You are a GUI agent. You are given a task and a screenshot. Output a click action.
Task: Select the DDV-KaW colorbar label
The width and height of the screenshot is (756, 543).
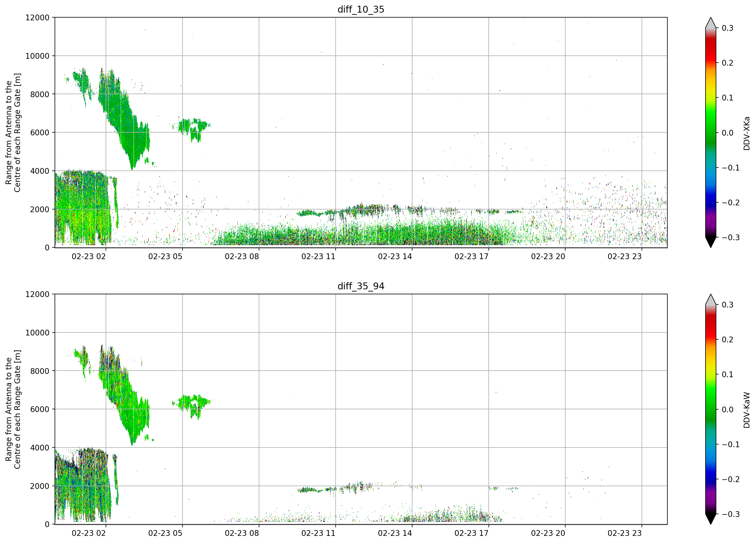click(746, 410)
